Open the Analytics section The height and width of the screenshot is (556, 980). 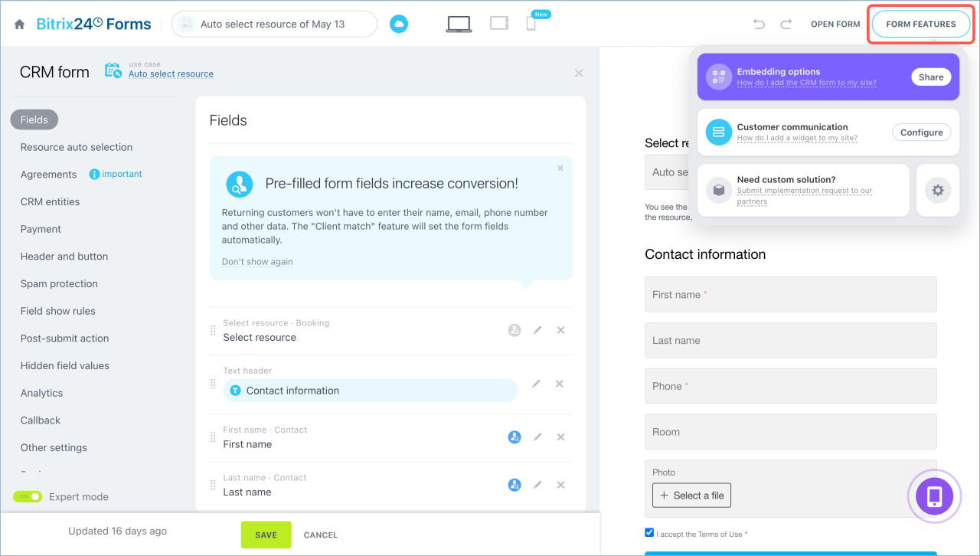(42, 393)
